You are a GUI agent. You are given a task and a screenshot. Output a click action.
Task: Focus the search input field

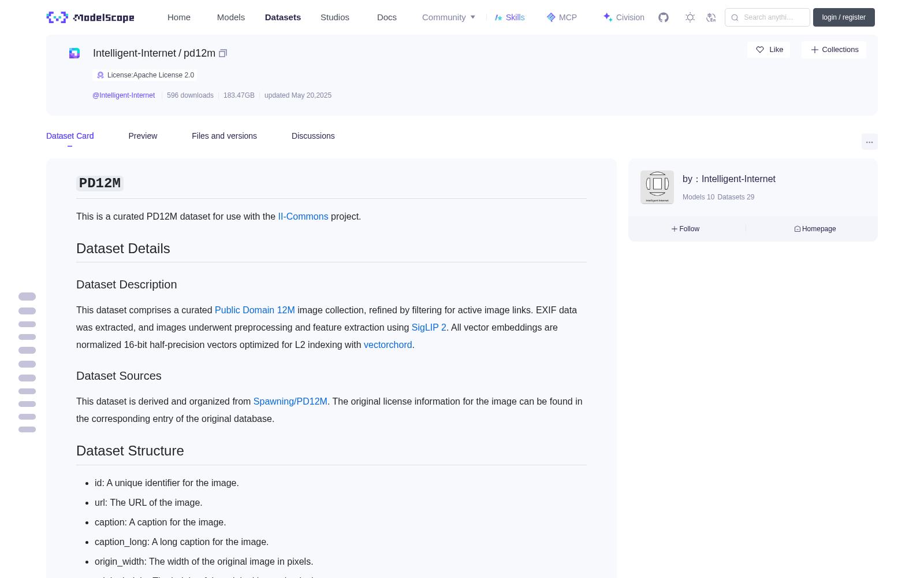767,17
